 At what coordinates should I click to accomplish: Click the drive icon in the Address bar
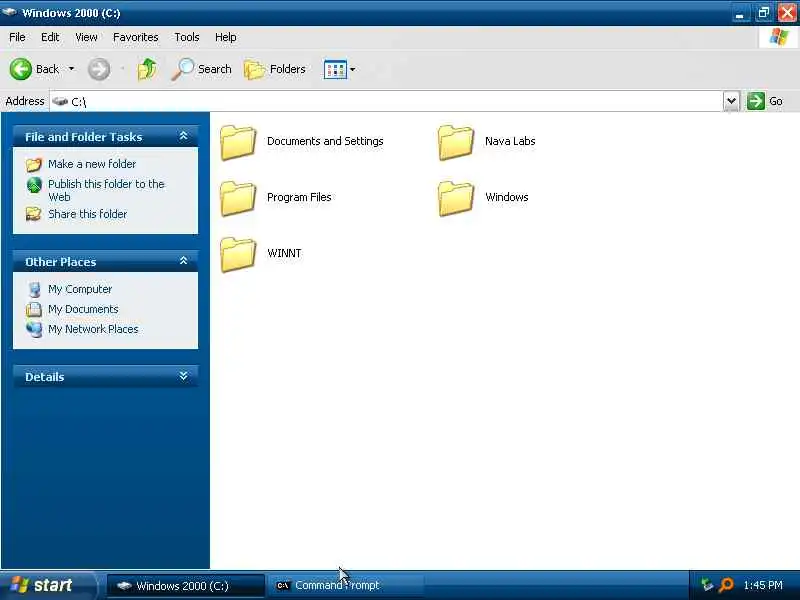[x=60, y=101]
